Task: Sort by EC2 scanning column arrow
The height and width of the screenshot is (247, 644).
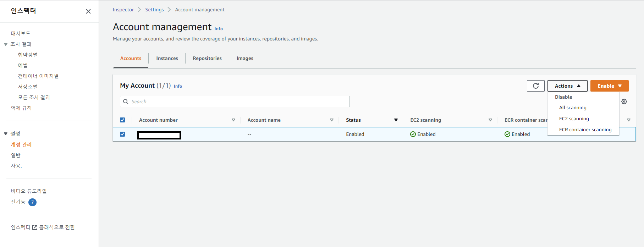Action: tap(490, 120)
